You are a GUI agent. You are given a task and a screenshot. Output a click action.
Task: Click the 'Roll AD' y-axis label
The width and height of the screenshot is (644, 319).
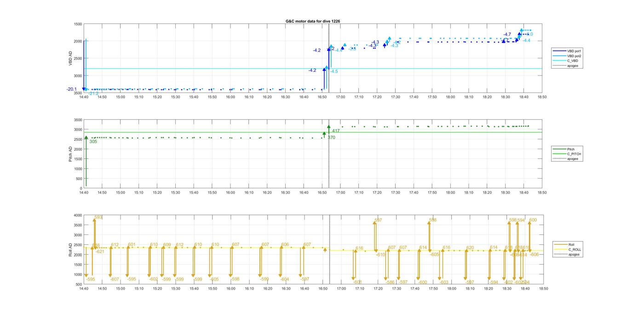[70, 249]
